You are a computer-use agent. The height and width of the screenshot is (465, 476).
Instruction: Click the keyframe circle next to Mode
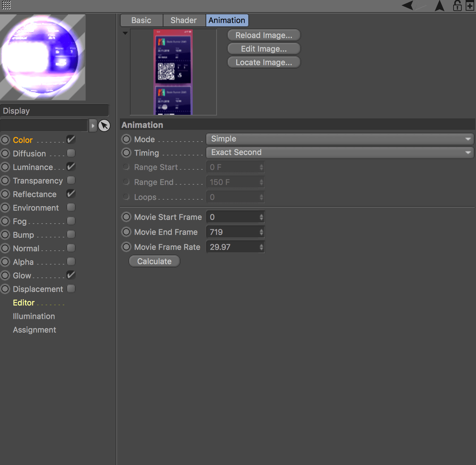[126, 139]
